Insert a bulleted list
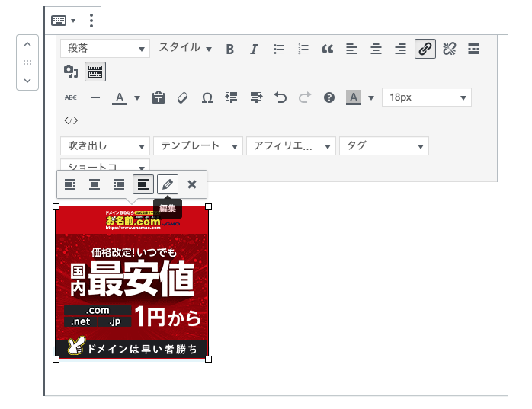The width and height of the screenshot is (532, 409). [278, 50]
